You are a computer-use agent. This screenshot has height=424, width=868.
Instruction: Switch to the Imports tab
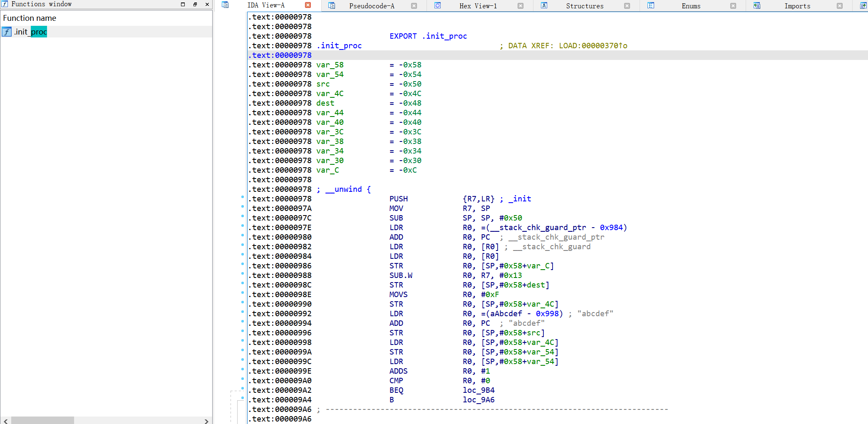(797, 6)
